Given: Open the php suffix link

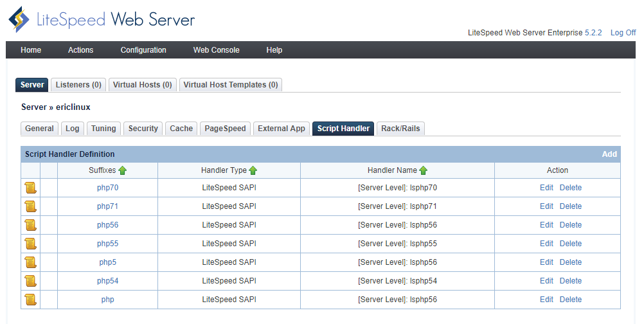Looking at the screenshot, I should click(x=107, y=300).
